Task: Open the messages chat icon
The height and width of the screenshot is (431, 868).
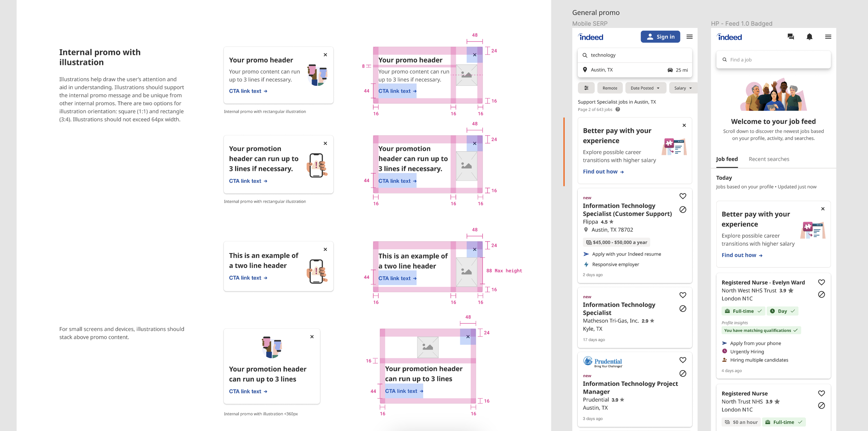Action: pyautogui.click(x=791, y=37)
